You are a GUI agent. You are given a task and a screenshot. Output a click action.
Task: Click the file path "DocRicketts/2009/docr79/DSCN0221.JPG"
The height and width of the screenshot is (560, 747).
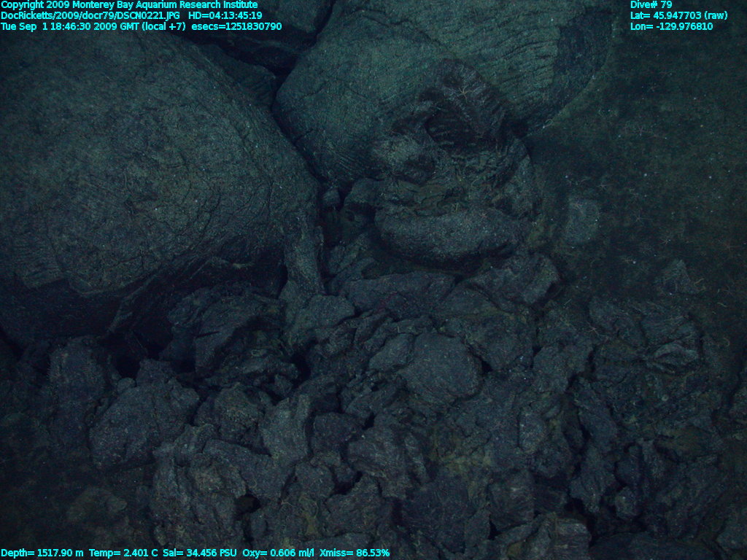(90, 16)
